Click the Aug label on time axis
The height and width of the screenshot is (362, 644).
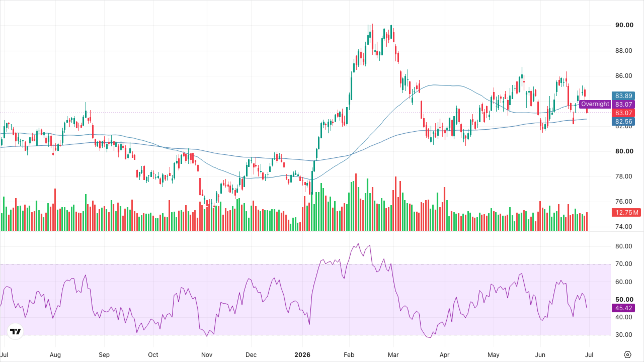(55, 355)
